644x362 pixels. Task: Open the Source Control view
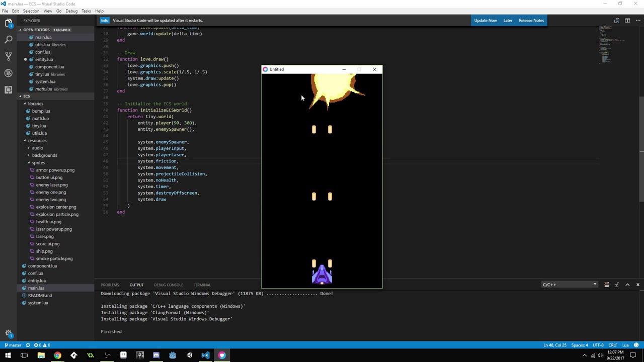pyautogui.click(x=9, y=56)
